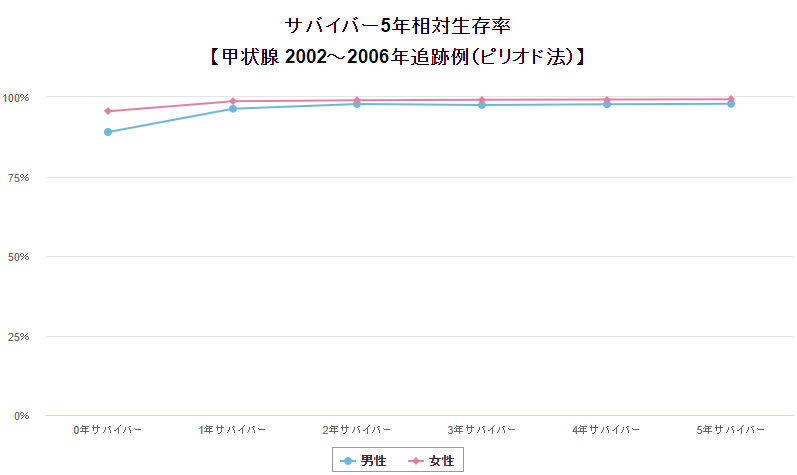This screenshot has height=475, width=797.
Task: Click the 50% y-axis label
Action: [19, 257]
